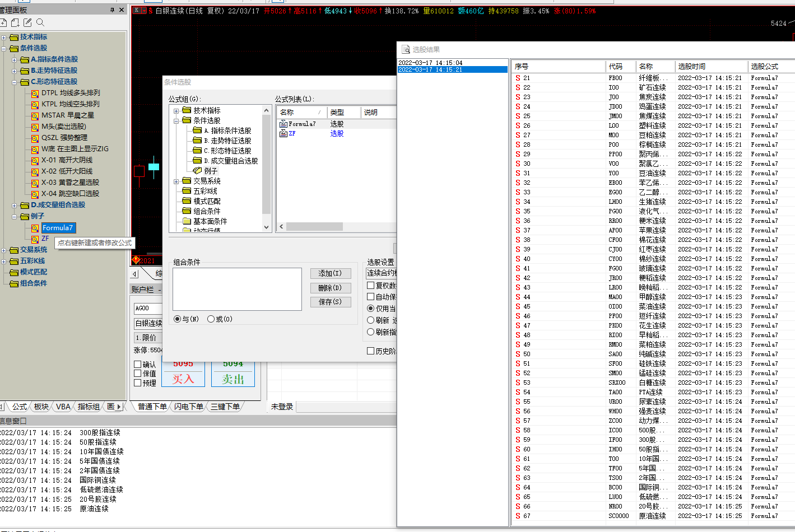Click the red K icon in the chart title bar

click(x=137, y=11)
